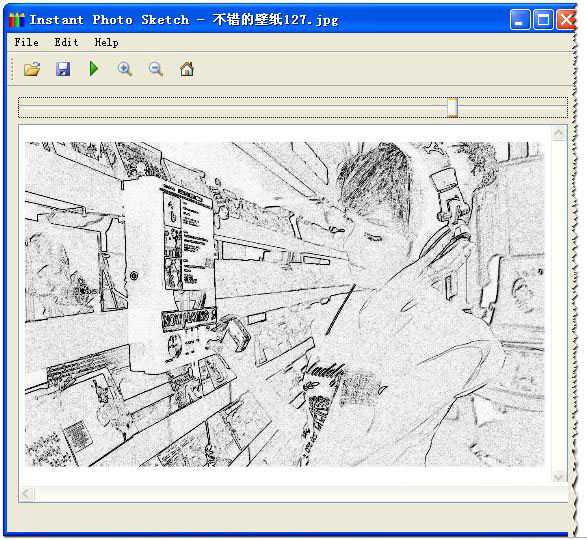The width and height of the screenshot is (587, 540).
Task: Open the File menu
Action: coord(26,42)
